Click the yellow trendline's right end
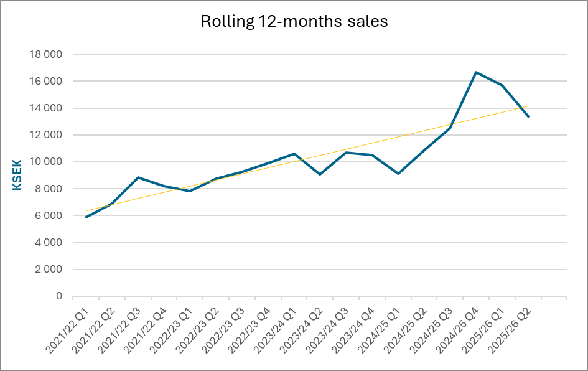 pyautogui.click(x=528, y=106)
